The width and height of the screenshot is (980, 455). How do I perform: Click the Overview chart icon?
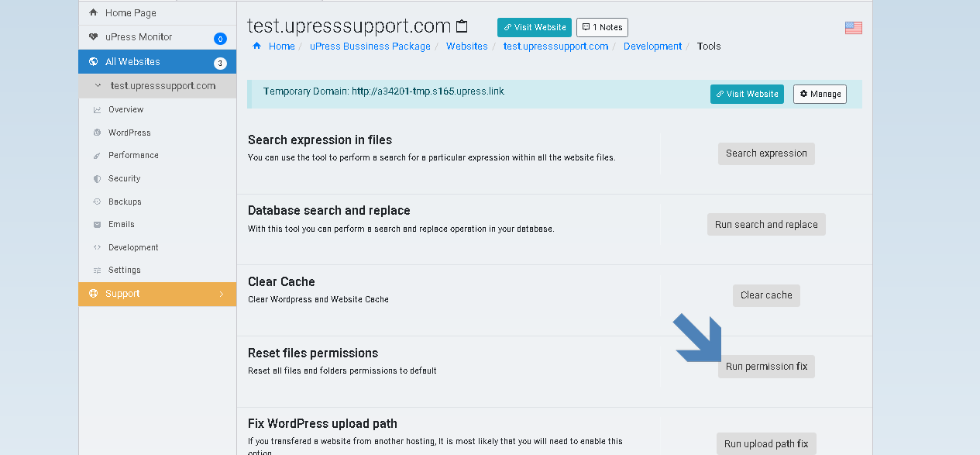pyautogui.click(x=97, y=110)
